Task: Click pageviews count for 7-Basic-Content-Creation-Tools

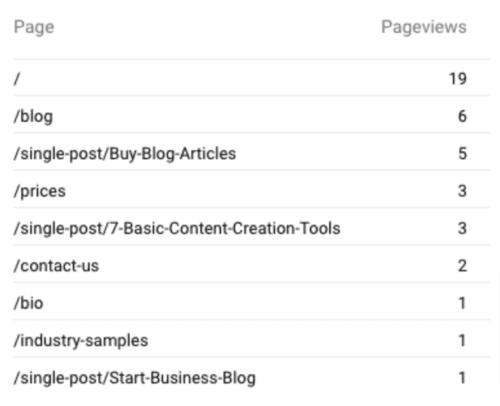Action: coord(462,228)
